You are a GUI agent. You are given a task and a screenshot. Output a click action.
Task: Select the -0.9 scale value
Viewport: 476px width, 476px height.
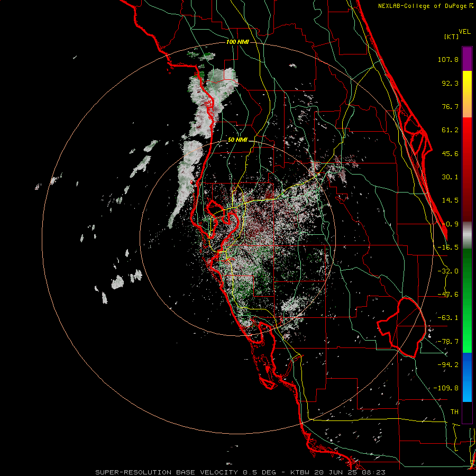pos(450,224)
